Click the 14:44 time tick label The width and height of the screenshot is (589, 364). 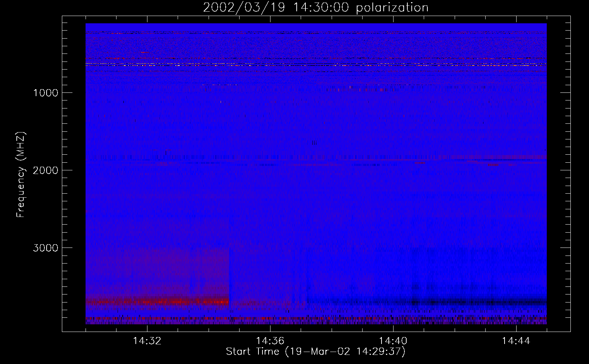click(x=516, y=341)
